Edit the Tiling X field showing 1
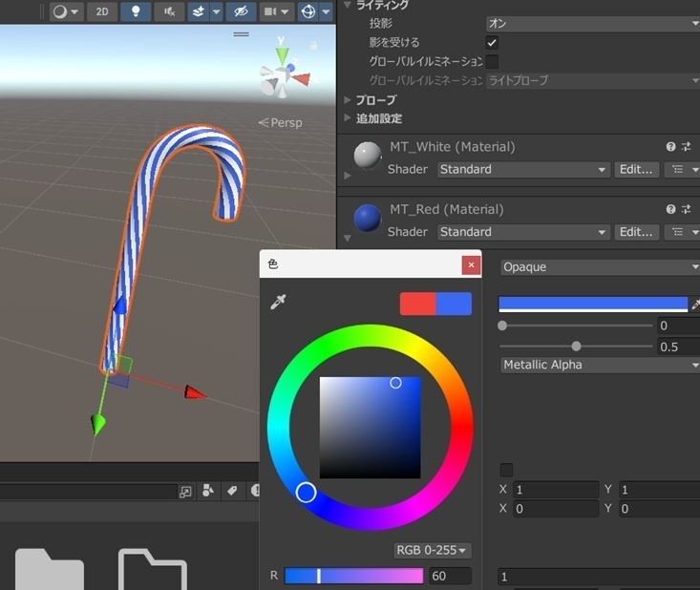Viewport: 700px width, 590px height. click(x=556, y=490)
